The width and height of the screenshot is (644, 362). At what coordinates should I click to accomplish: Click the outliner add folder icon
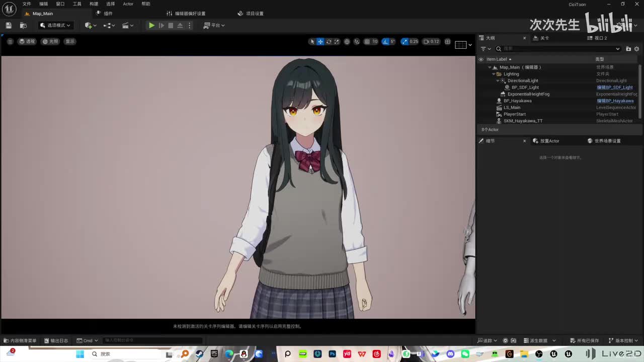[x=628, y=49]
